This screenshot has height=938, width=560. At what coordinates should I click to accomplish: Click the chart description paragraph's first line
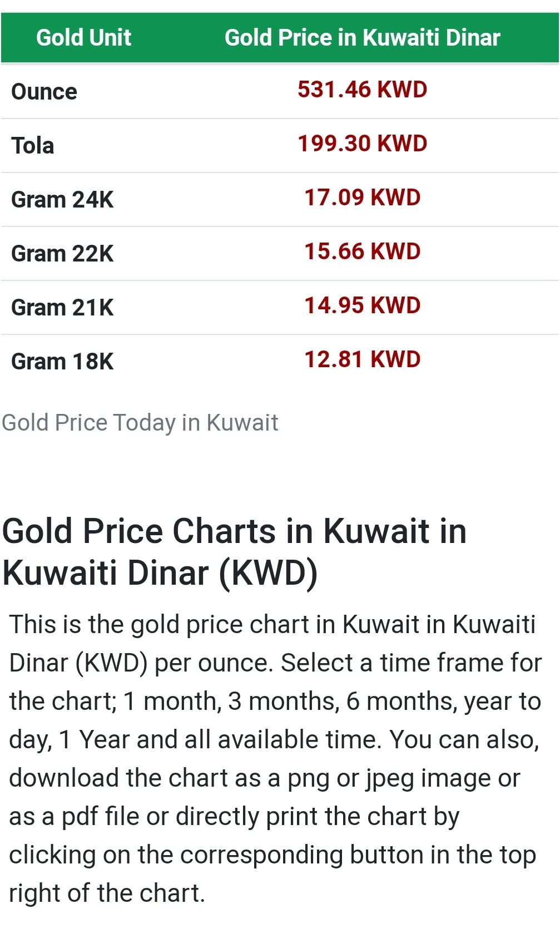272,624
